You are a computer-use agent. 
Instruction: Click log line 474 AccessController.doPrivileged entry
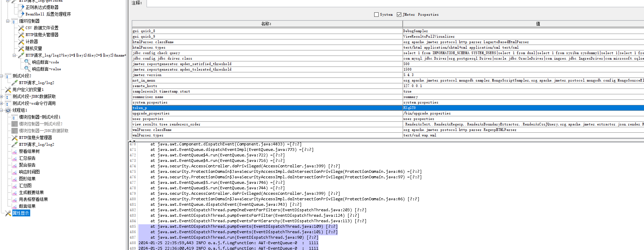[245, 166]
